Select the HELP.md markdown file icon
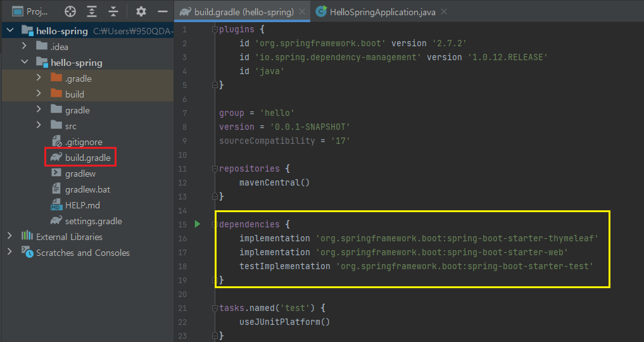Screen dimensions: 644x342 pyautogui.click(x=56, y=205)
